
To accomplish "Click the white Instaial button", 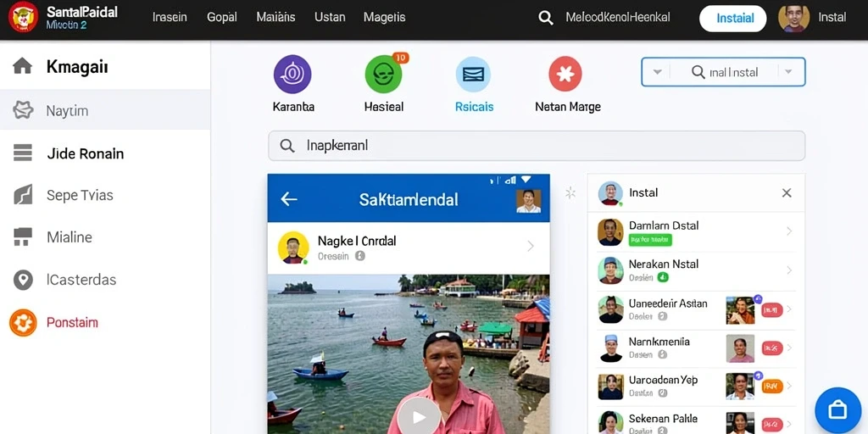I will point(733,19).
